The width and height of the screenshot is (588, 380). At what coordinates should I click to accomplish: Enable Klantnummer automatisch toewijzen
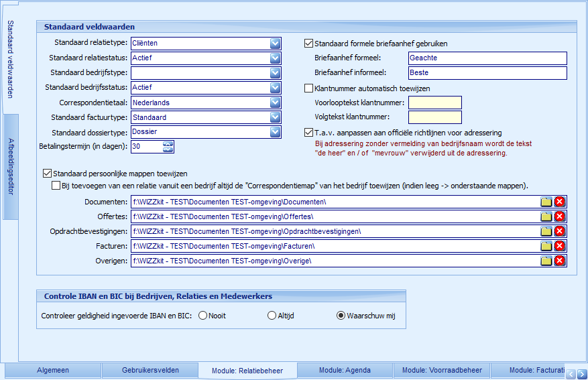click(x=309, y=88)
